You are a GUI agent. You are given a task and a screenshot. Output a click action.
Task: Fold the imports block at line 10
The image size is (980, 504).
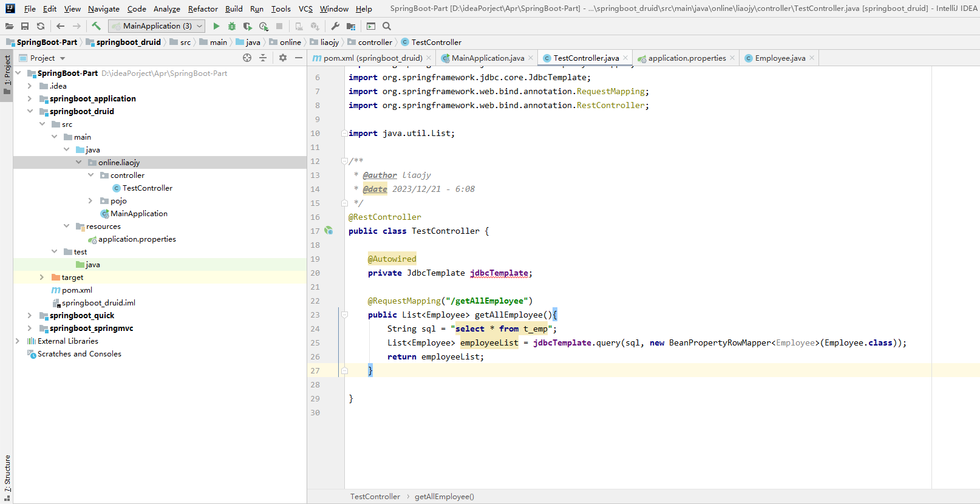click(x=344, y=133)
